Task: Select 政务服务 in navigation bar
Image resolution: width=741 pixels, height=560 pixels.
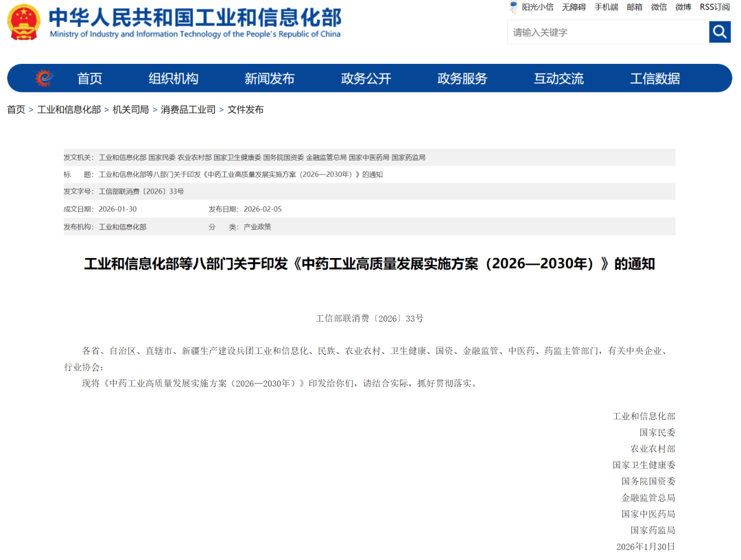Action: point(462,78)
